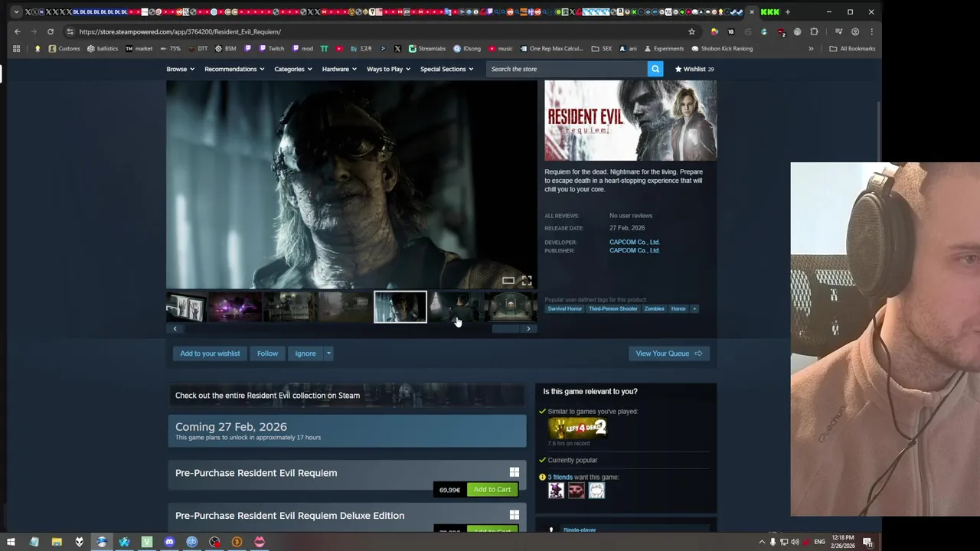Screen dimensions: 980x551
Task: Open Discord from the taskbar
Action: pyautogui.click(x=169, y=542)
